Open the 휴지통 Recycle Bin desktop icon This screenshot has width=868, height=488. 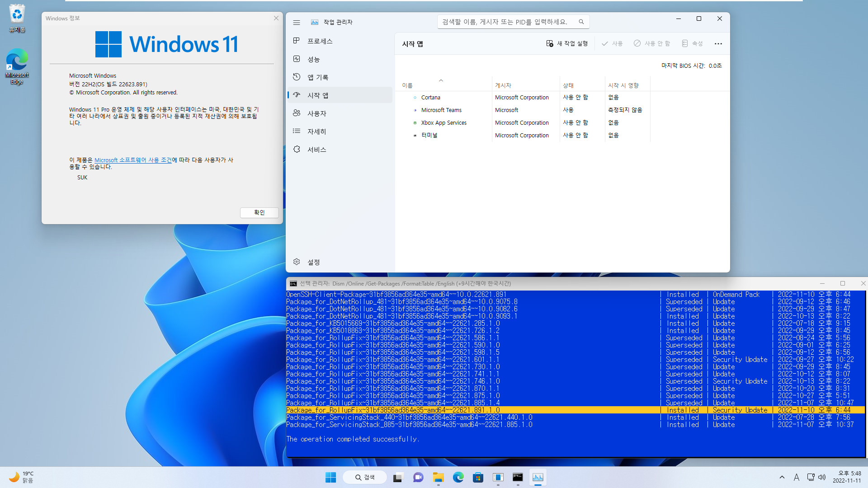point(17,19)
